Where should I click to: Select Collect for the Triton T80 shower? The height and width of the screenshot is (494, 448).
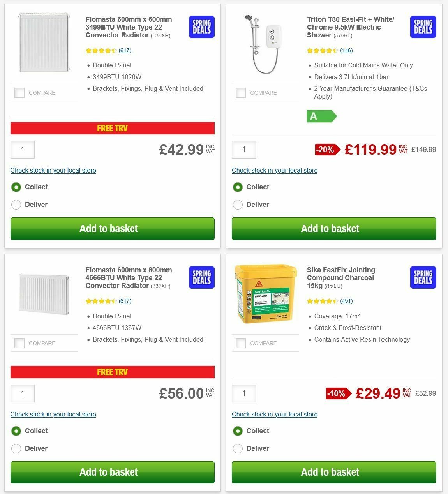coord(238,187)
